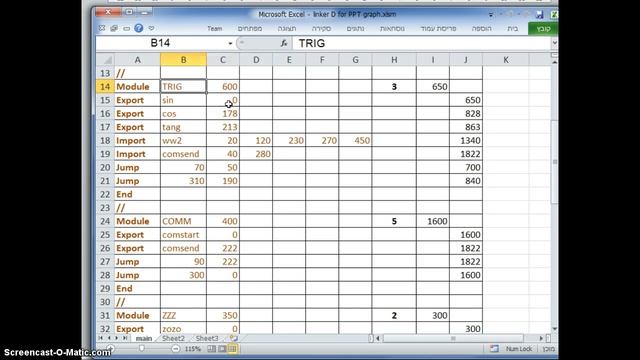Open the Data tab (נתונים)
Viewport: 640px width, 360px height.
tap(355, 29)
